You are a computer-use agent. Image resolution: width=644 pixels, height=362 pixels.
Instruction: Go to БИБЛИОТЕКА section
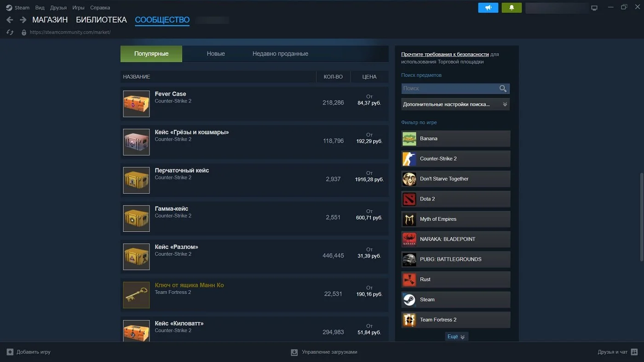[x=101, y=20]
